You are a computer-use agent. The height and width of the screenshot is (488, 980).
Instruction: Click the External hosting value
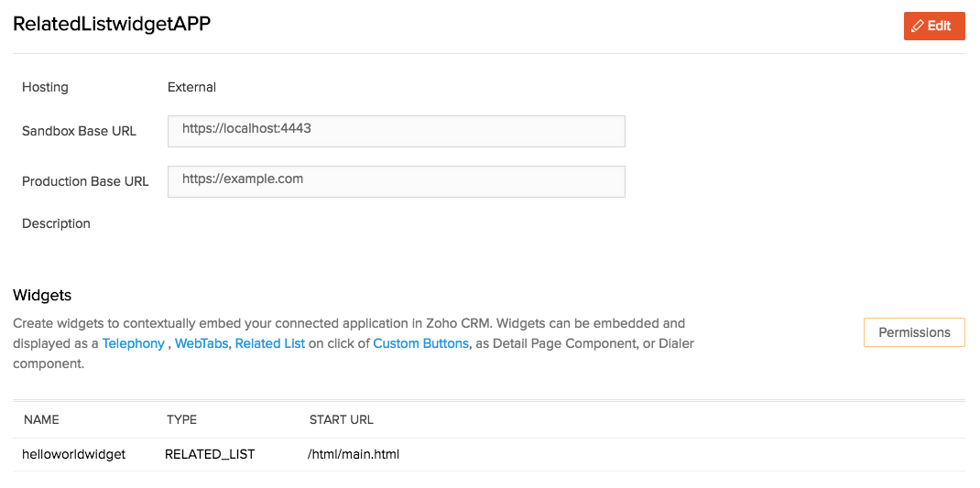coord(191,88)
